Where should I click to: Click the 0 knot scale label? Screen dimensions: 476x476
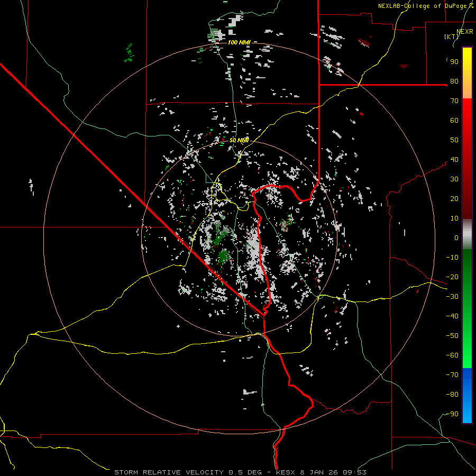(456, 238)
